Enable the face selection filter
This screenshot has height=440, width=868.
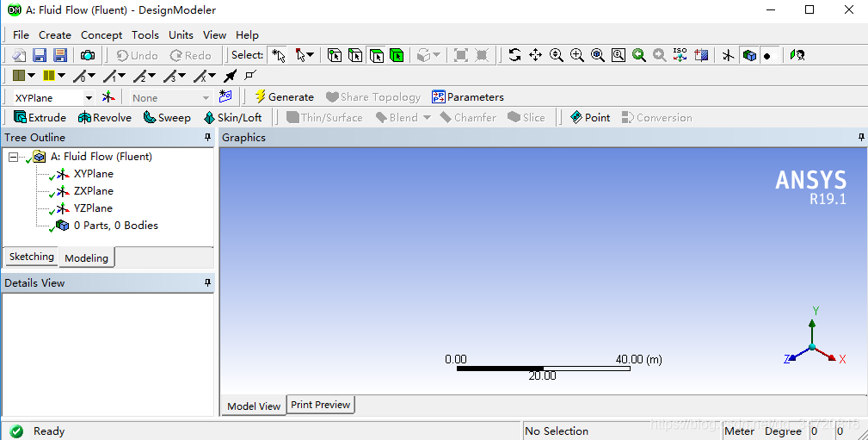[x=377, y=55]
